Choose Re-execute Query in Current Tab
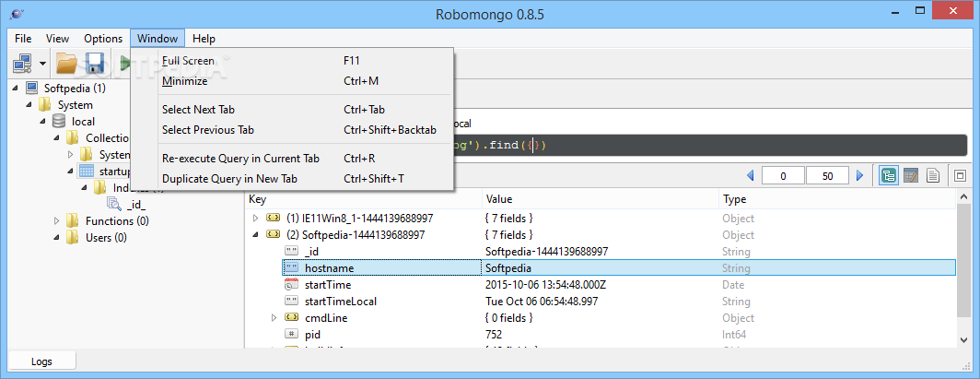Viewport: 980px width, 379px height. (x=292, y=159)
